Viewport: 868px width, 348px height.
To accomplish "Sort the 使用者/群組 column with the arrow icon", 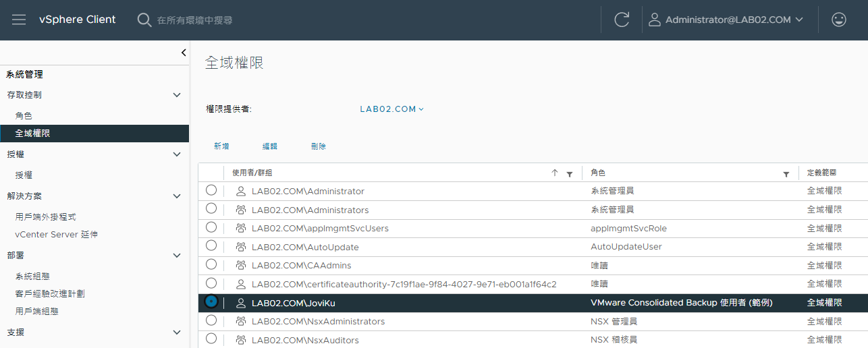I will point(555,173).
